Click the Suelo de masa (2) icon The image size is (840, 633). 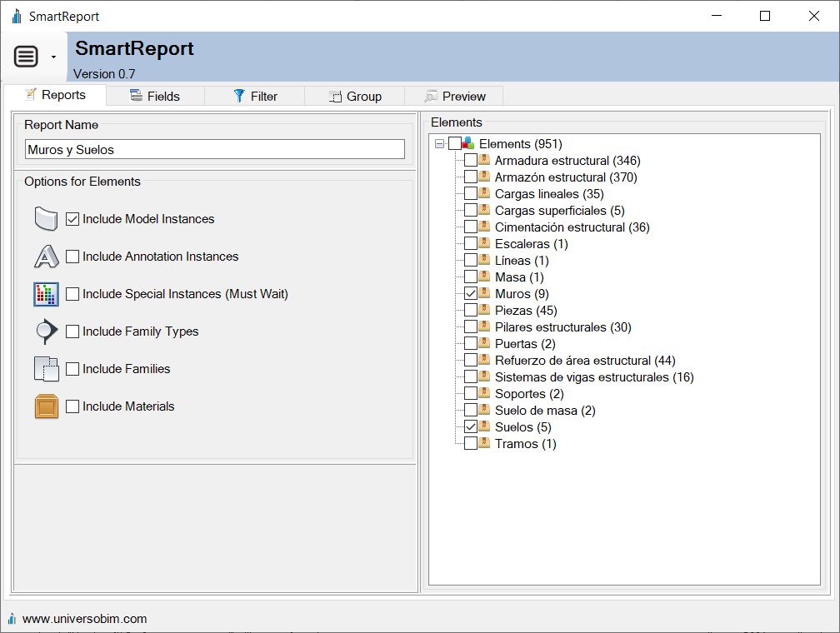pyautogui.click(x=484, y=409)
